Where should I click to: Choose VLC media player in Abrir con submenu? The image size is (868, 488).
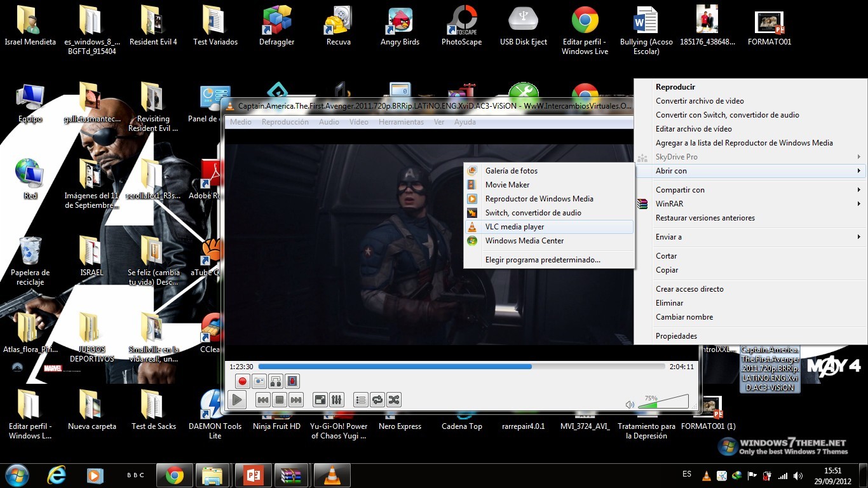click(549, 227)
